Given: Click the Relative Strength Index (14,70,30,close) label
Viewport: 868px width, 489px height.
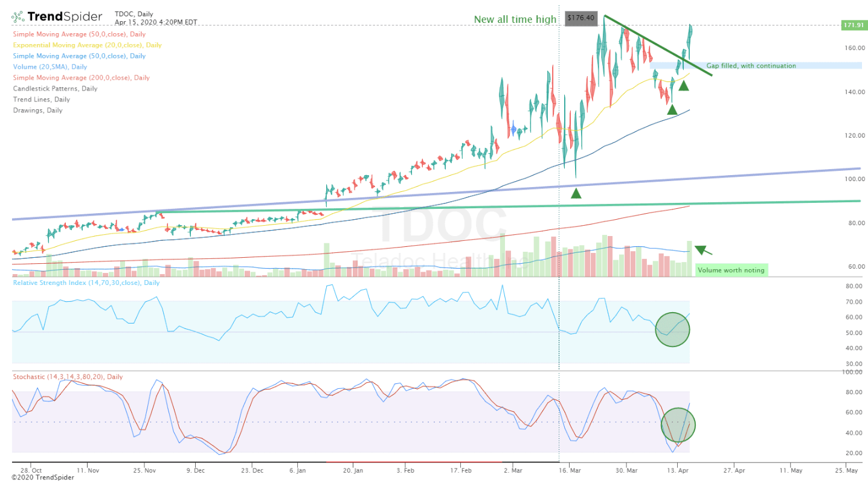Looking at the screenshot, I should click(x=86, y=283).
